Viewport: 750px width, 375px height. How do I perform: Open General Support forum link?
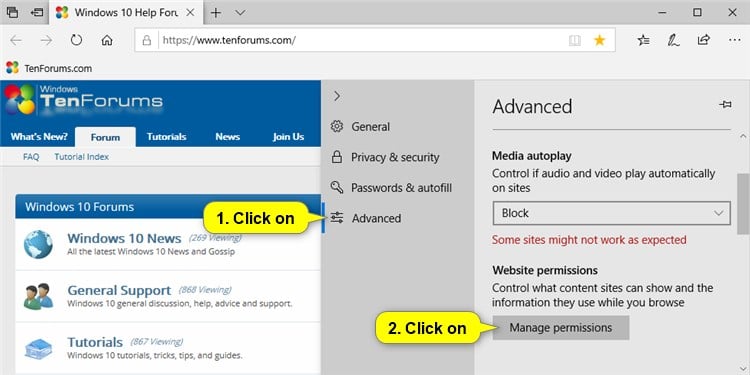(119, 290)
